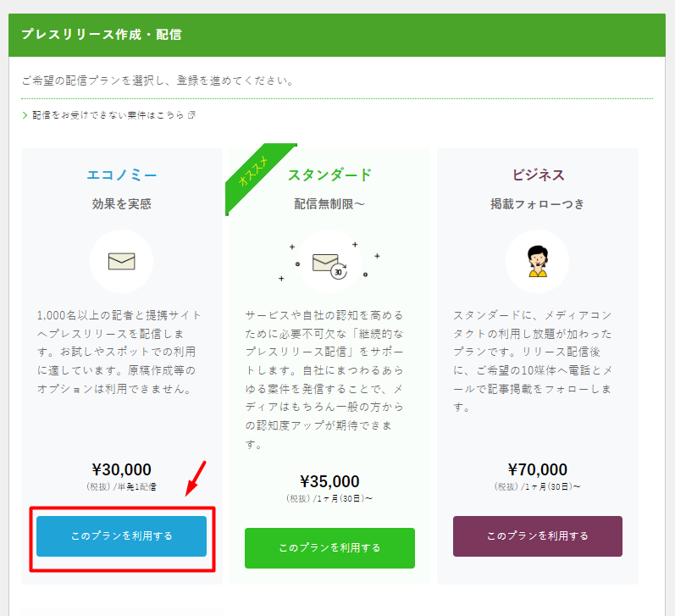
Task: Choose the blue Economy このプランを利用する button
Action: click(x=121, y=536)
